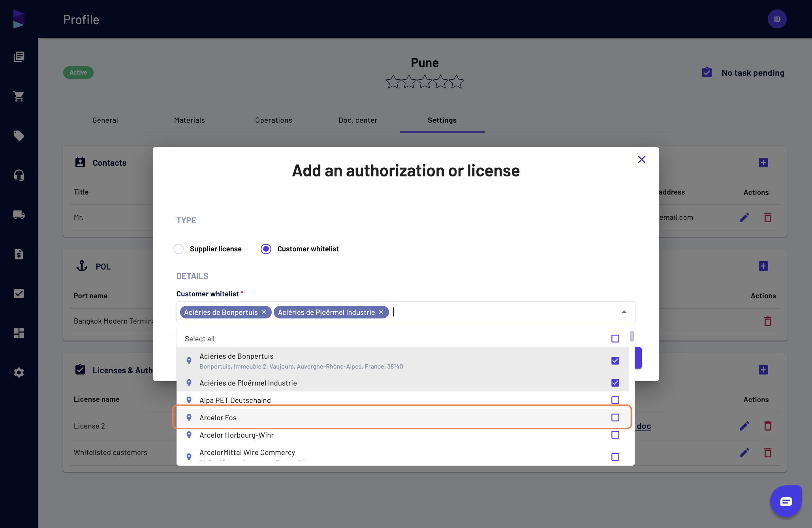Image resolution: width=812 pixels, height=528 pixels.
Task: Edit the Mr. contact row with the pencil
Action: pyautogui.click(x=744, y=217)
